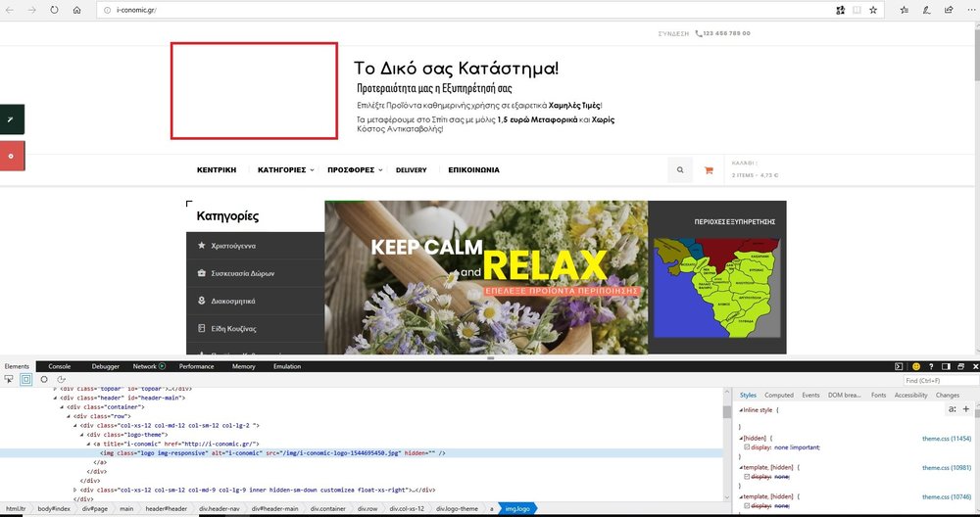Go back with the browser back arrow

pyautogui.click(x=10, y=10)
